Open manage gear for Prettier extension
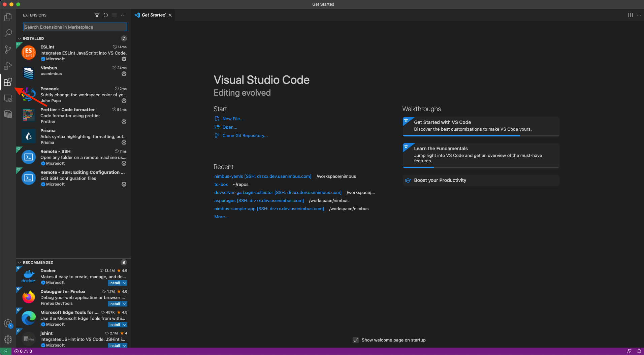The image size is (644, 355). [x=124, y=122]
